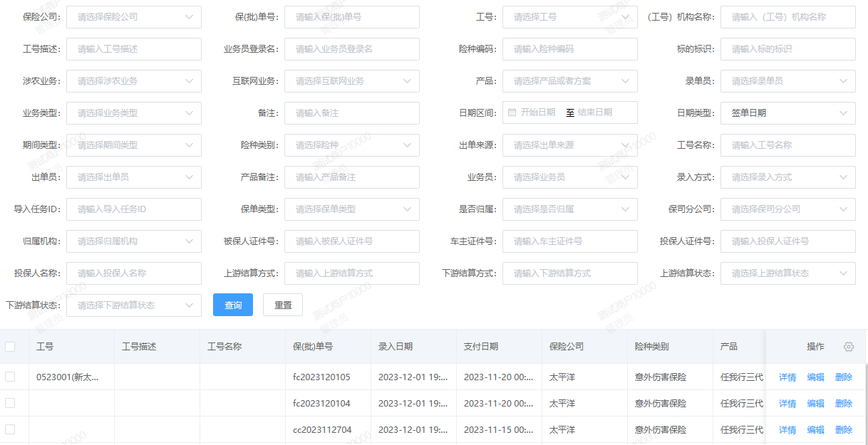Click the table column settings gear icon

[x=848, y=347]
